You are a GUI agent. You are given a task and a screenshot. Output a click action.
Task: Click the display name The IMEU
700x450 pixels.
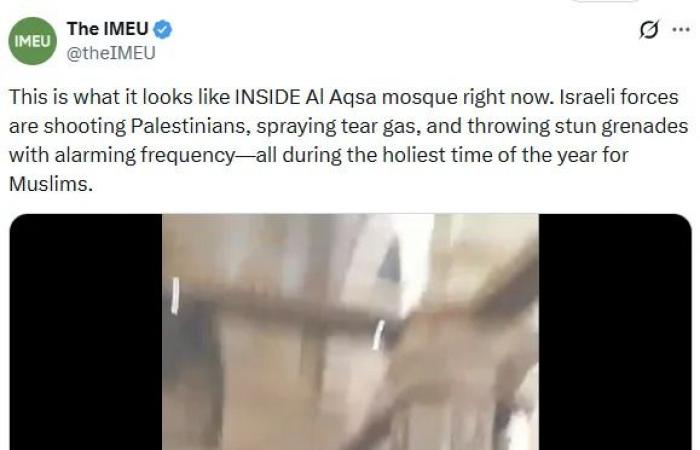click(x=108, y=29)
